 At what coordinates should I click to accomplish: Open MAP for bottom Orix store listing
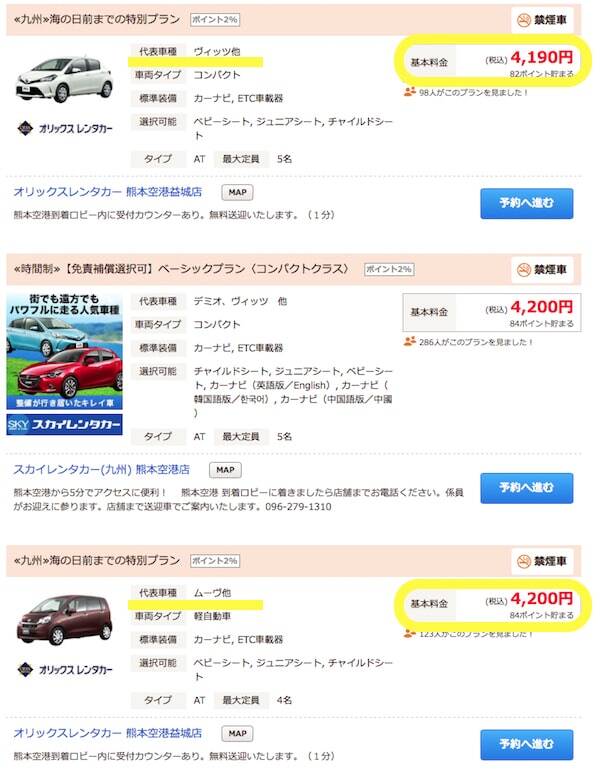(237, 734)
